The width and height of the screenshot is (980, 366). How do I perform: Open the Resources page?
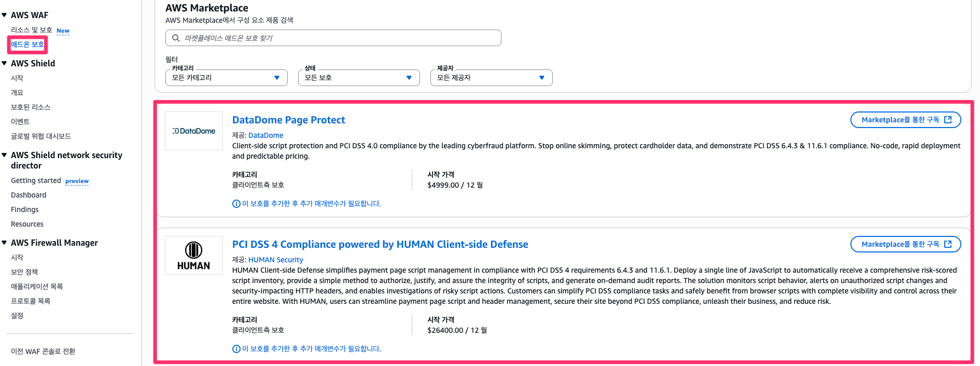[x=27, y=224]
